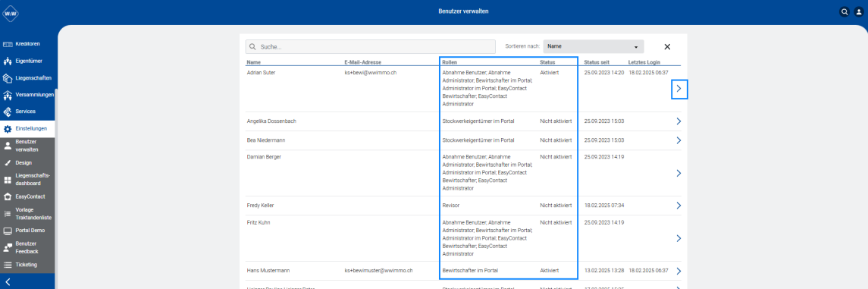Click the Status column header

pos(547,62)
